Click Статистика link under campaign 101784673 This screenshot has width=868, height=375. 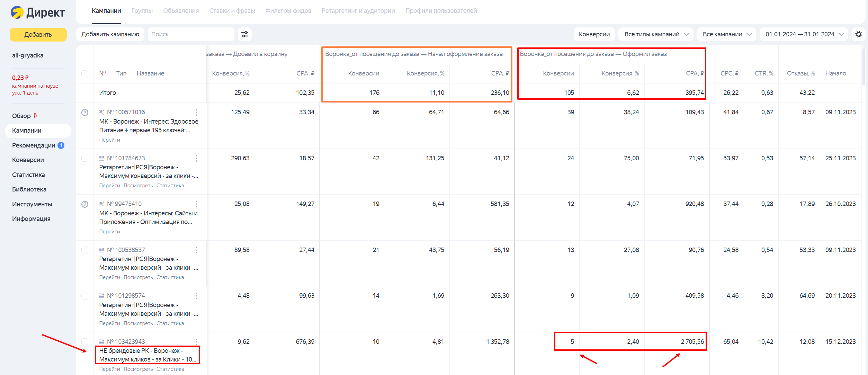pos(170,186)
